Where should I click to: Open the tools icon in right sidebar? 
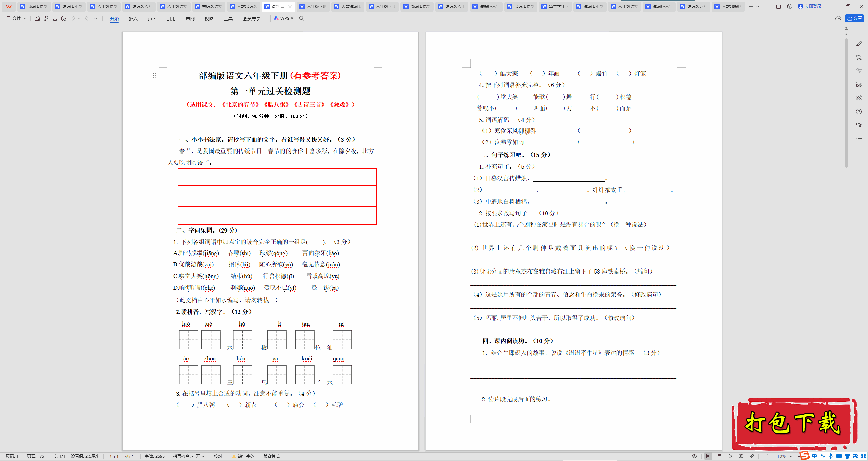coord(859,98)
